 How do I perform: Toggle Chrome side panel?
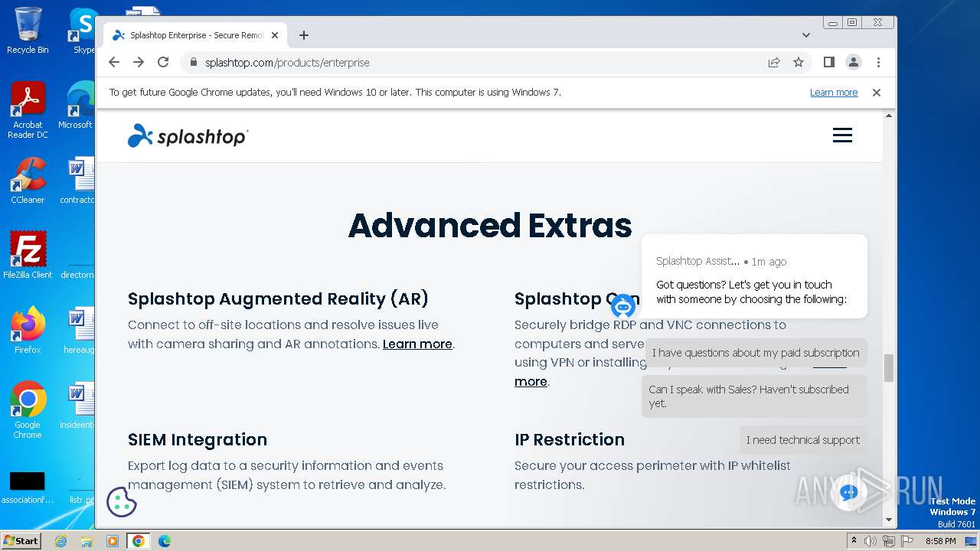pyautogui.click(x=828, y=62)
